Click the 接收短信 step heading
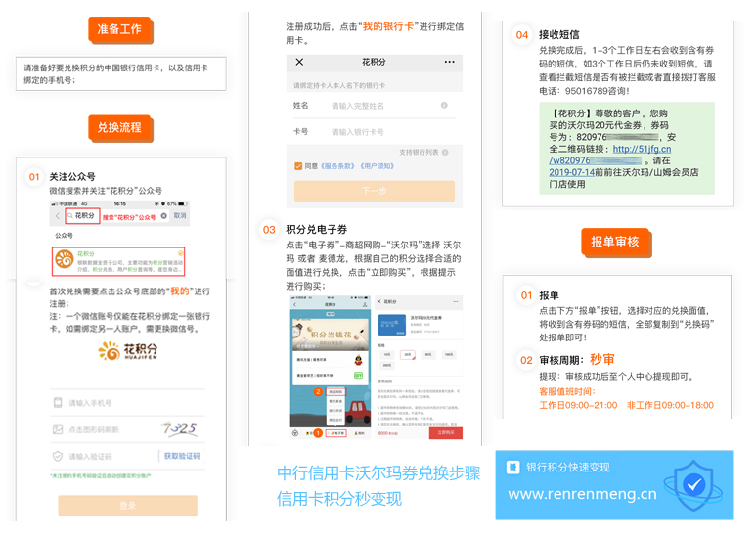756x538 pixels. 558,34
